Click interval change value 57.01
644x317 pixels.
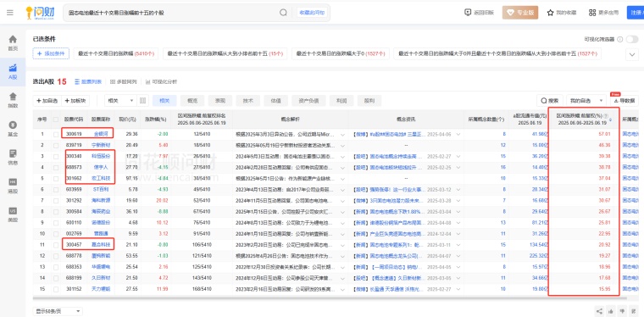(604, 134)
